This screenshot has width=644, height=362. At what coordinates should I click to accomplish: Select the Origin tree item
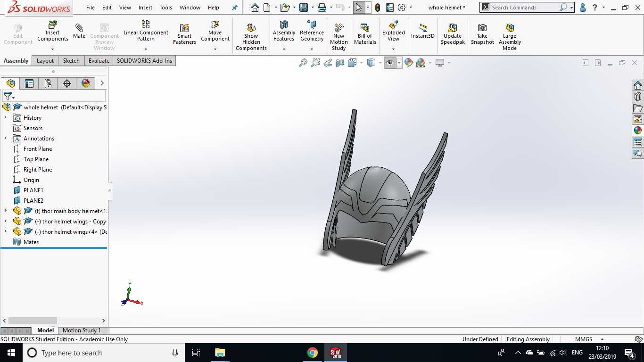click(x=31, y=180)
